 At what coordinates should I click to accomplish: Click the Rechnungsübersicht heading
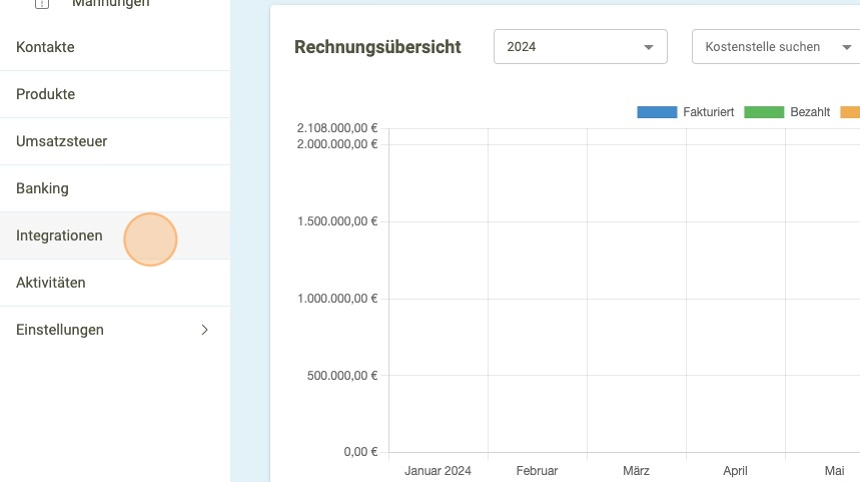pyautogui.click(x=377, y=47)
